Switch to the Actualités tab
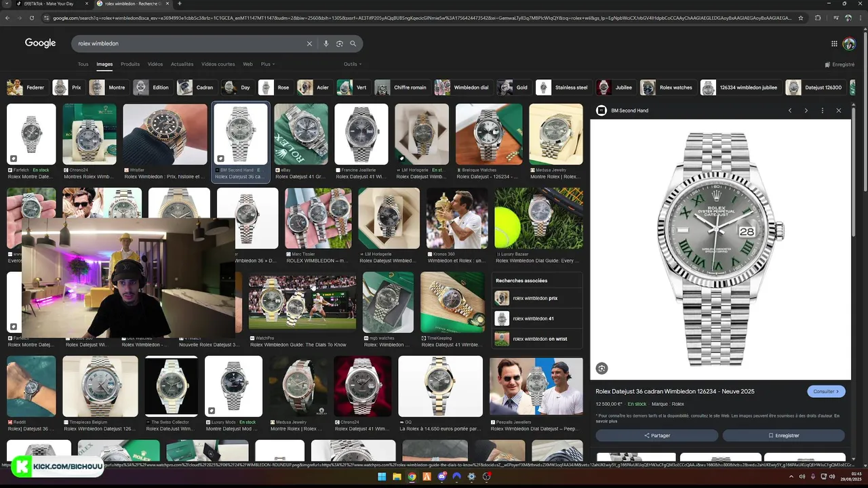 (x=182, y=64)
